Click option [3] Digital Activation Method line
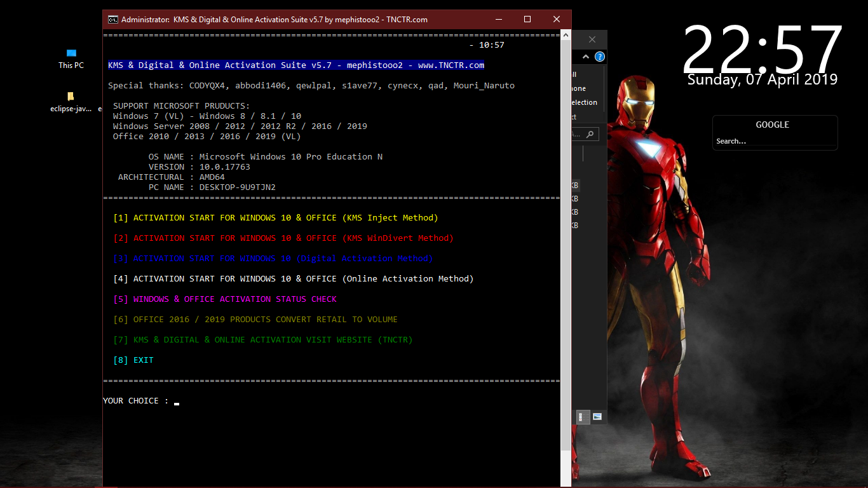The image size is (868, 488). (273, 259)
